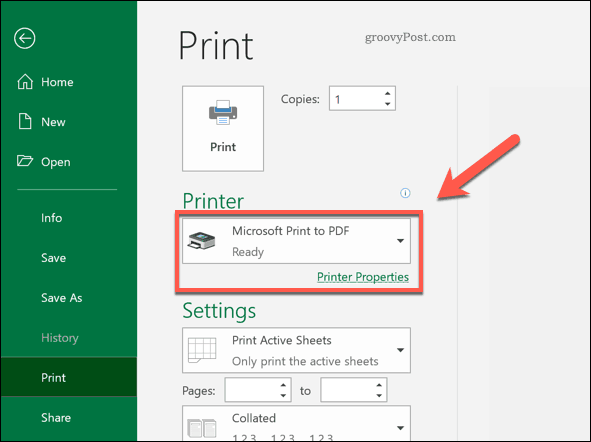591x442 pixels.
Task: Select New in the sidebar
Action: (69, 122)
